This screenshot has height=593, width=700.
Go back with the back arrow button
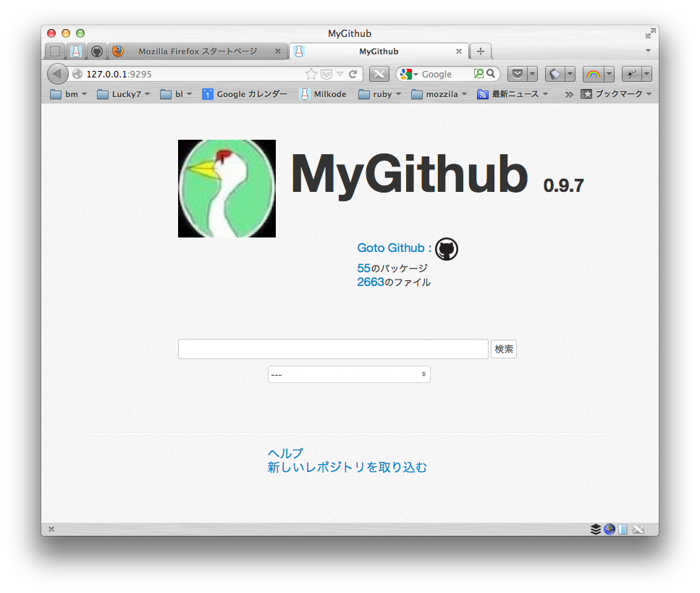pyautogui.click(x=58, y=74)
